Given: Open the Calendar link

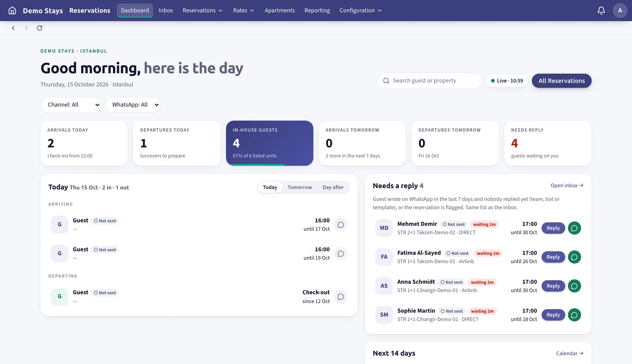Looking at the screenshot, I should 570,353.
